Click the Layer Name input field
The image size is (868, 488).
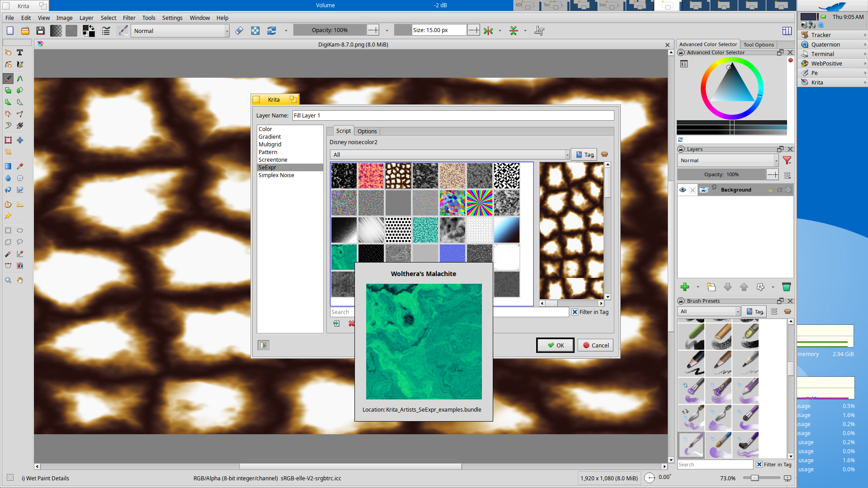pyautogui.click(x=453, y=115)
